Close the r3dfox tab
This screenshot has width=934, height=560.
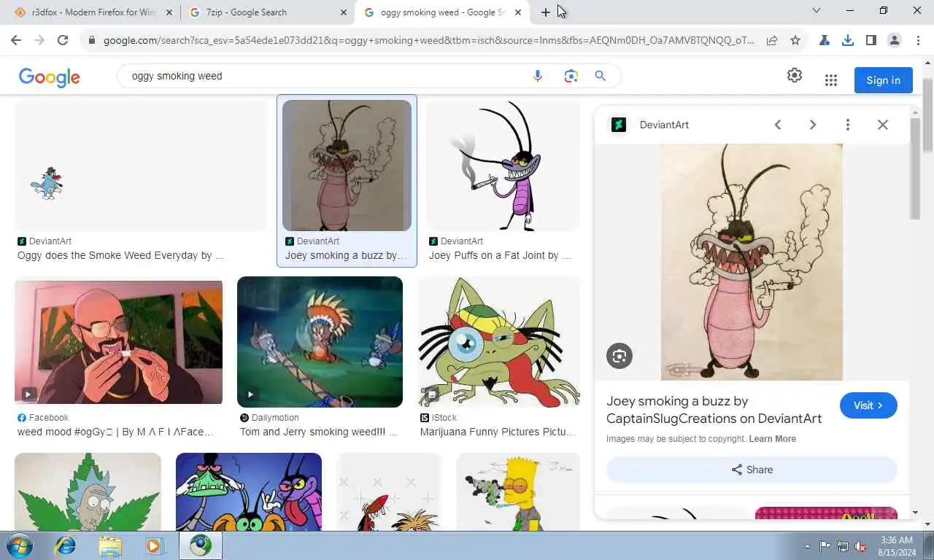(169, 12)
